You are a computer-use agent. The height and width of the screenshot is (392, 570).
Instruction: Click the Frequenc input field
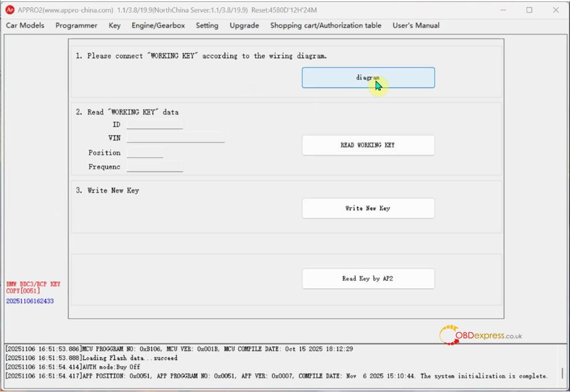click(154, 166)
